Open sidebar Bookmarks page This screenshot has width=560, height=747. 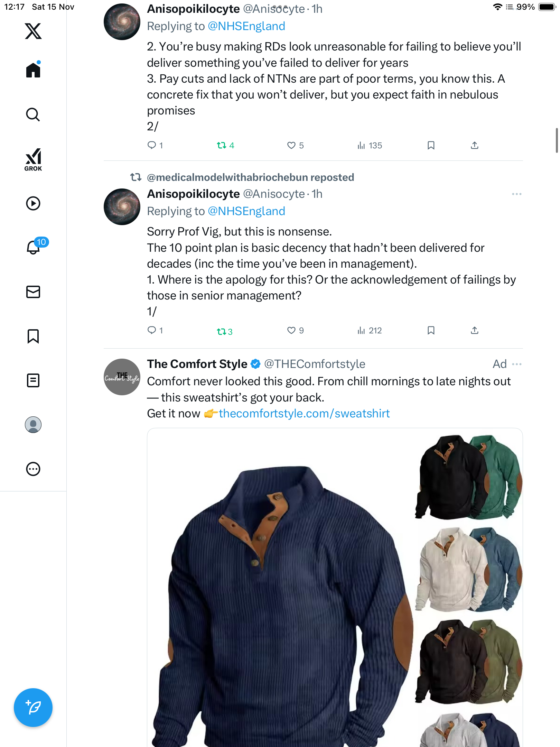coord(33,336)
